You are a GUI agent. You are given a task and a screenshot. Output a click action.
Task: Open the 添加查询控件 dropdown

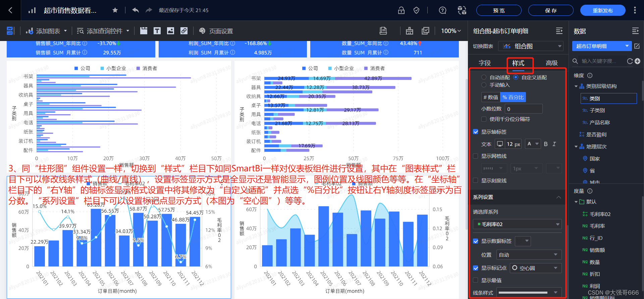103,31
